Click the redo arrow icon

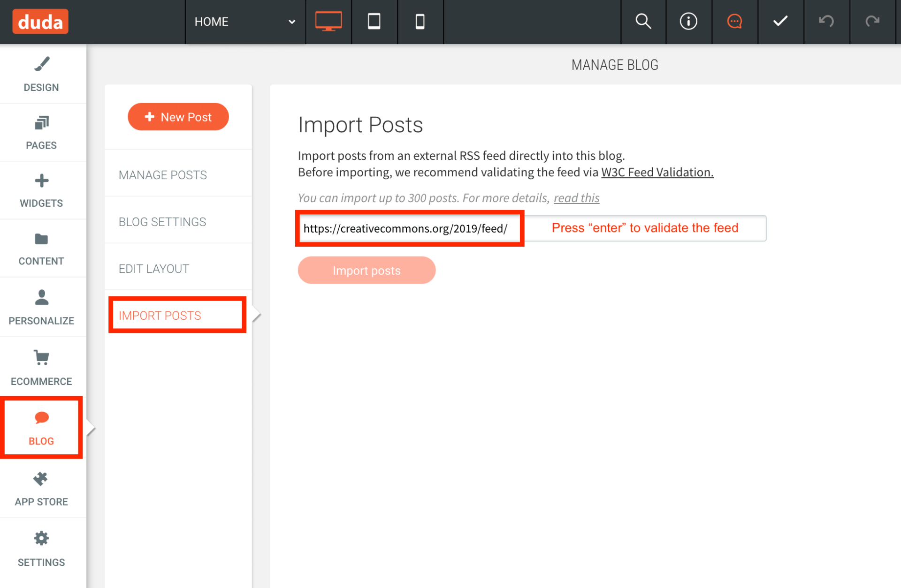872,22
